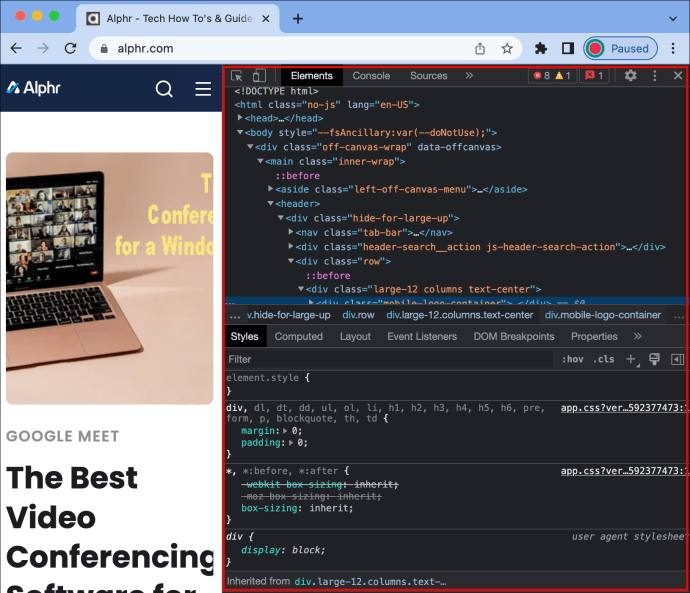
Task: Toggle the device toolbar icon
Action: [x=259, y=76]
